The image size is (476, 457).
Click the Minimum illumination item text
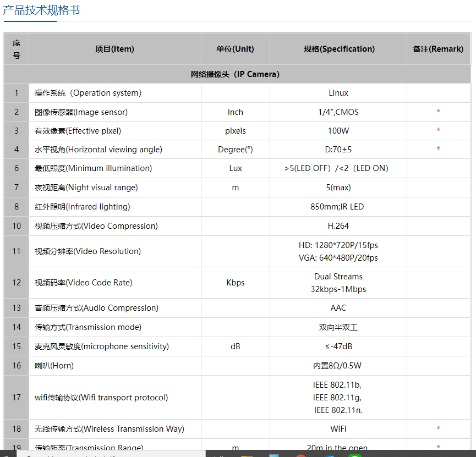pyautogui.click(x=93, y=168)
